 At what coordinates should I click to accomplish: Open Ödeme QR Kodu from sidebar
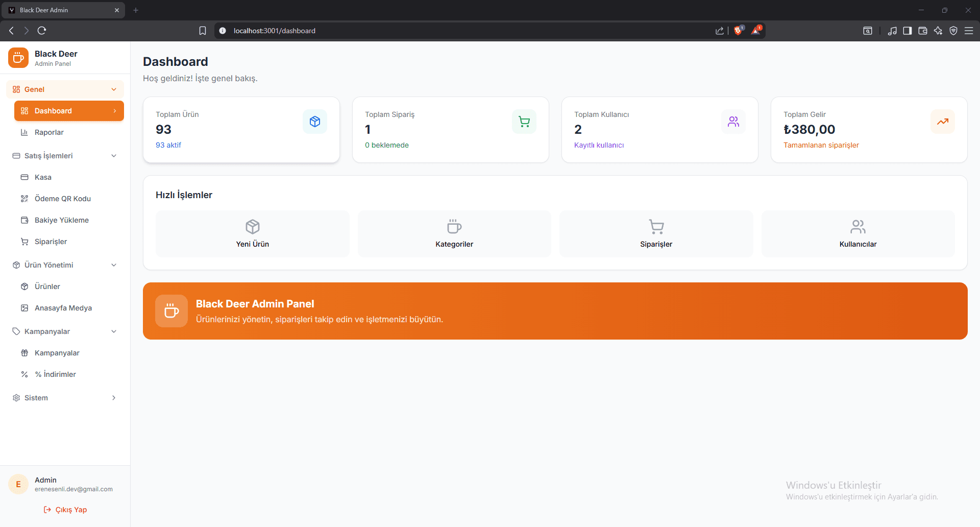tap(62, 199)
